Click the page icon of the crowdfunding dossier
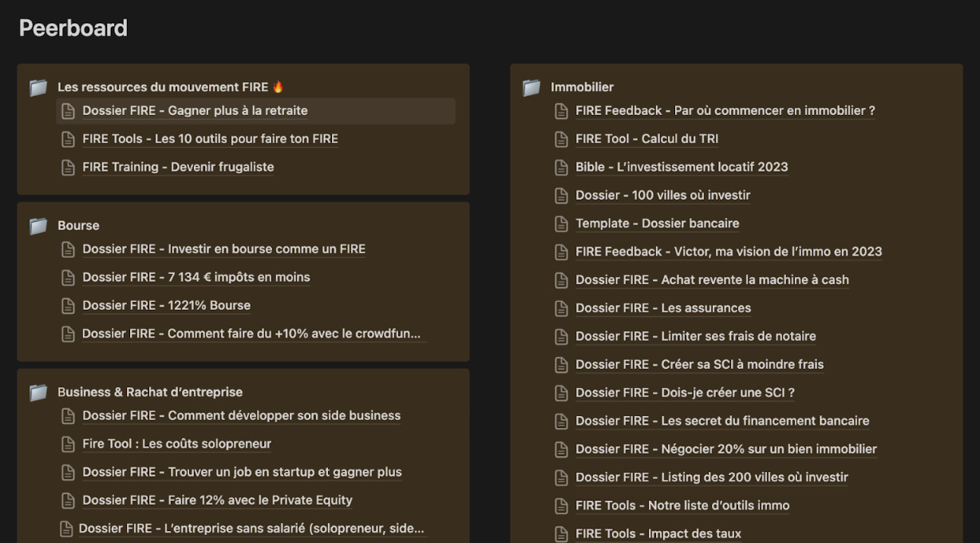The width and height of the screenshot is (980, 543). click(69, 334)
